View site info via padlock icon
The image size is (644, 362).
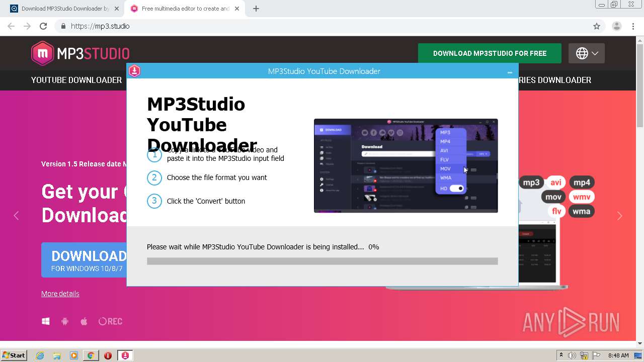click(63, 26)
